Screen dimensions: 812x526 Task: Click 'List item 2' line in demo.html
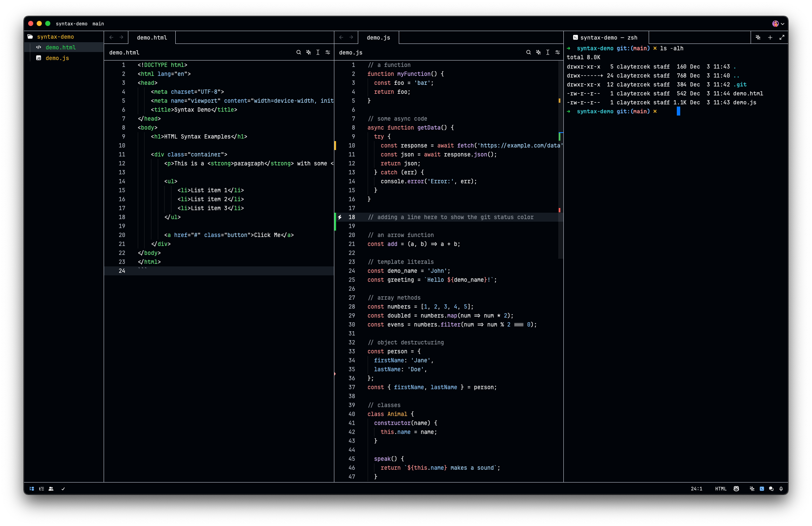(x=211, y=199)
